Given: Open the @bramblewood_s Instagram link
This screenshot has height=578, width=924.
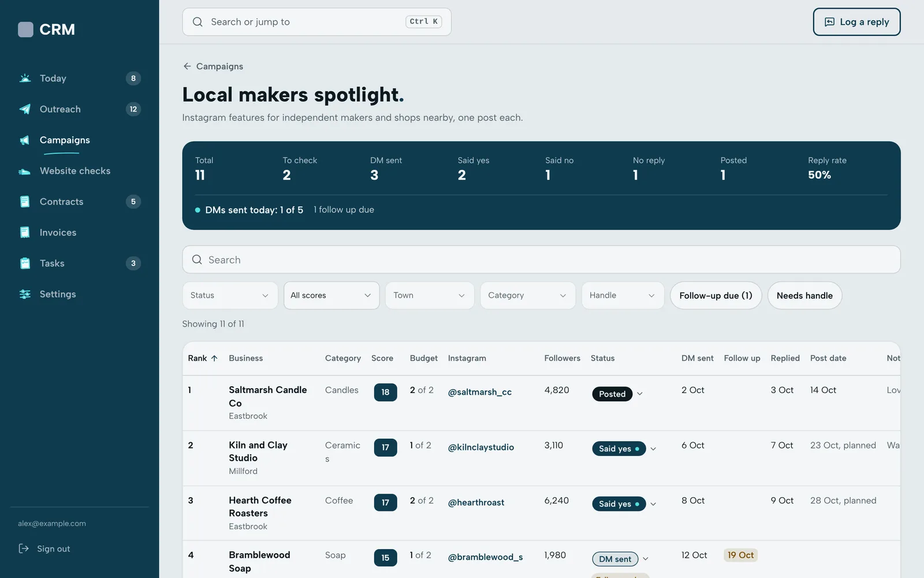Looking at the screenshot, I should pos(485,557).
